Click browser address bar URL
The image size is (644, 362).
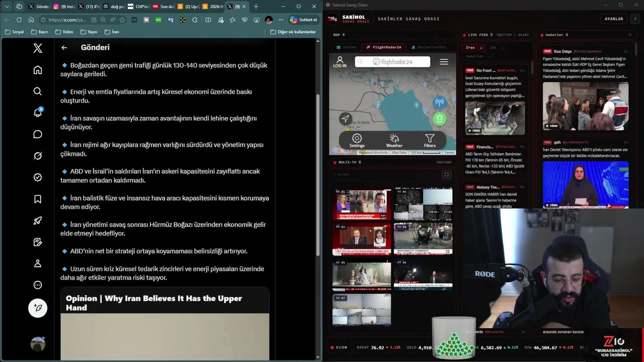[68, 20]
